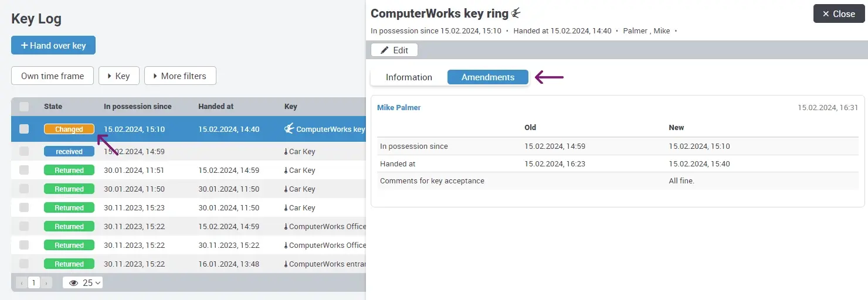
Task: Click handed at cell 16.01.2024, 13:48
Action: (x=229, y=264)
